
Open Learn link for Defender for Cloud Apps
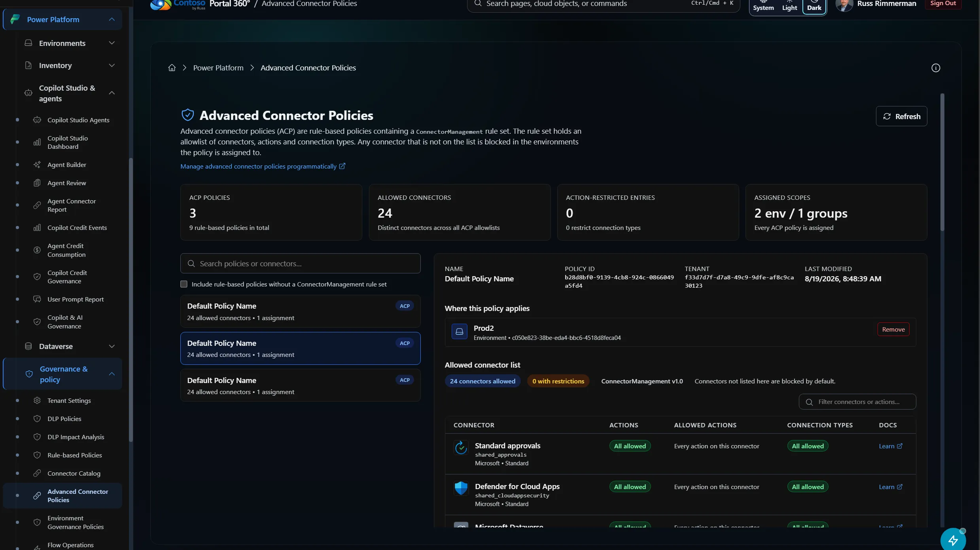tap(890, 487)
